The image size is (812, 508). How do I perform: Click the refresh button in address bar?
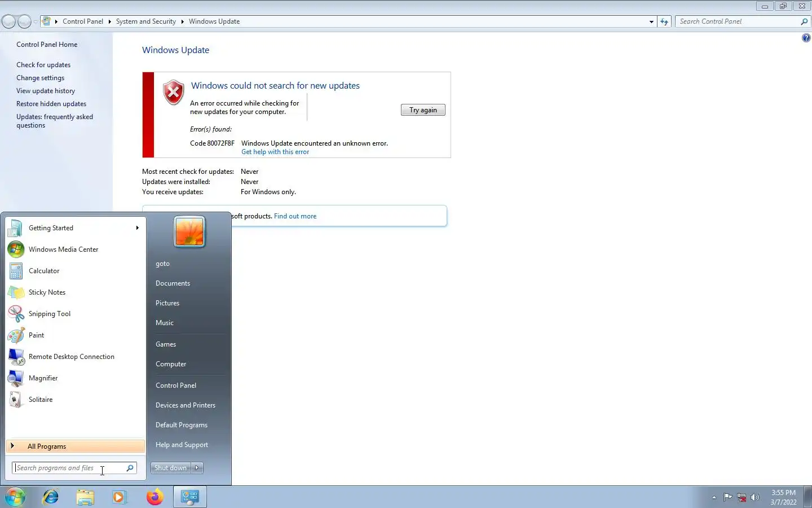point(664,21)
